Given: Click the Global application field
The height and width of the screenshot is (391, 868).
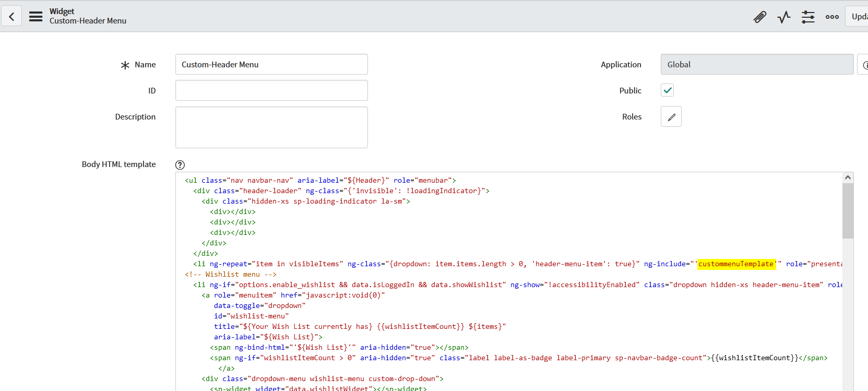Looking at the screenshot, I should (757, 64).
